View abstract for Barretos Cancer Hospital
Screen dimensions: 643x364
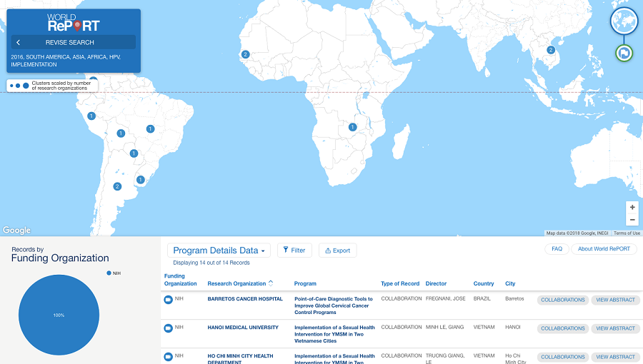coord(615,300)
